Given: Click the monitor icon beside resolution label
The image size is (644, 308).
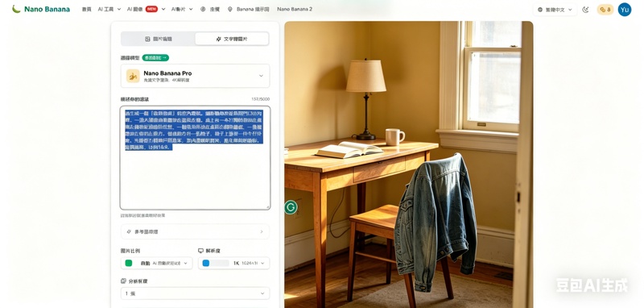Looking at the screenshot, I should coord(200,251).
